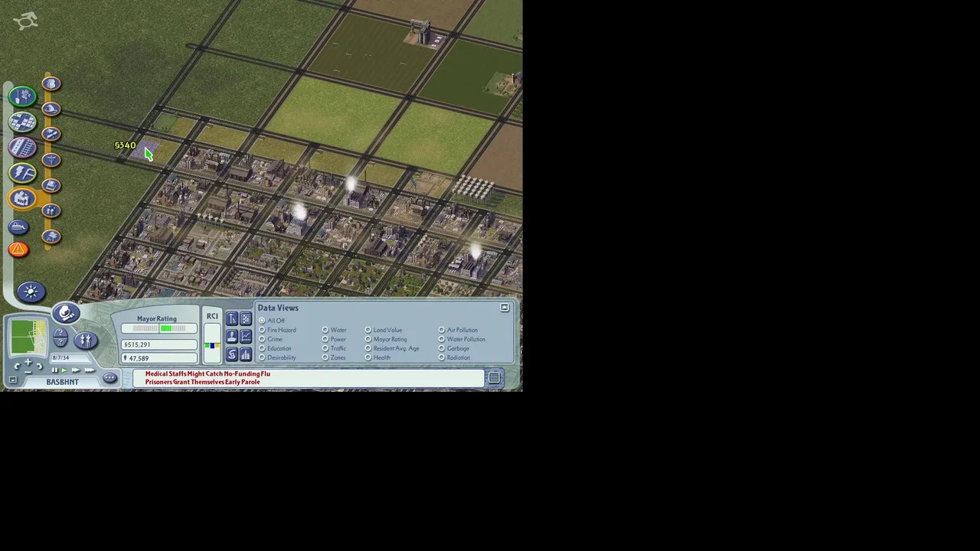Open the Emergency tools warning icon
This screenshot has height=551, width=980.
click(18, 249)
